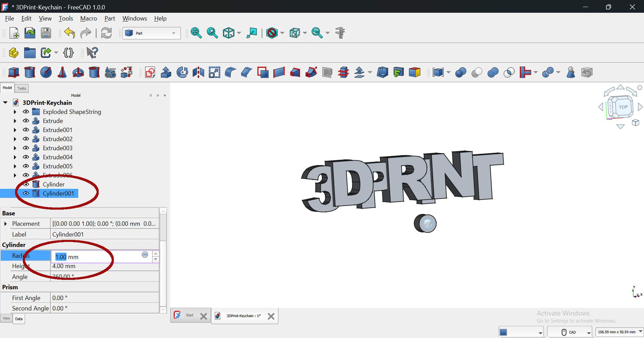Viewport: 644px width, 338px height.
Task: Open the Part workbench dropdown
Action: click(151, 33)
